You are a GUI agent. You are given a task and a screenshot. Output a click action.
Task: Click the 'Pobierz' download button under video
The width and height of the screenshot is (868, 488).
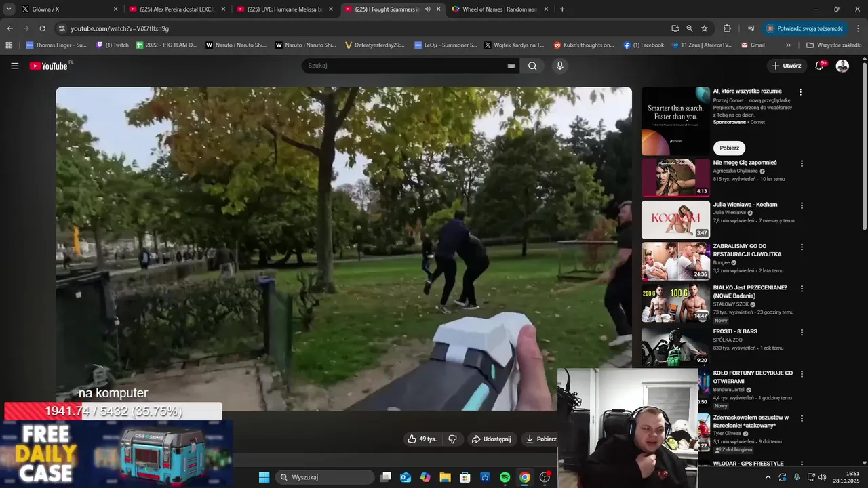[540, 439]
